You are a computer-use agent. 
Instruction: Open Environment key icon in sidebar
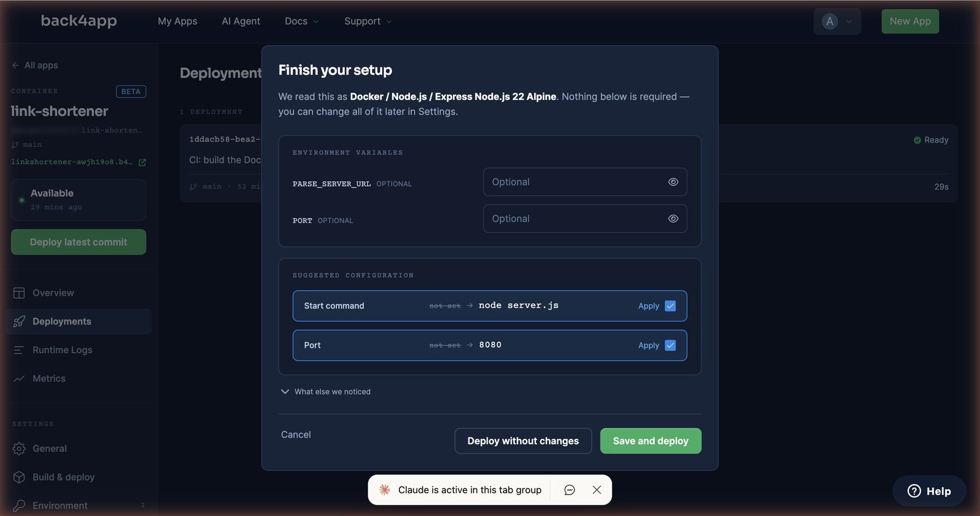click(x=19, y=506)
